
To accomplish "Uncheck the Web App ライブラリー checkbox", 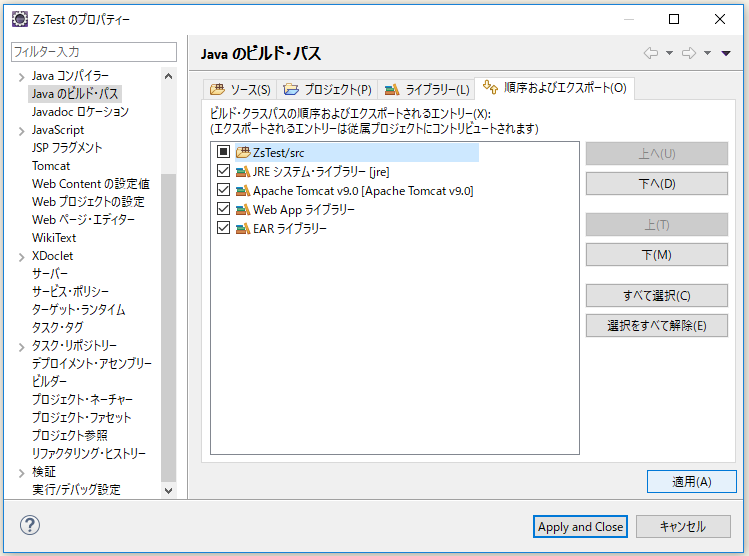I will (x=223, y=209).
